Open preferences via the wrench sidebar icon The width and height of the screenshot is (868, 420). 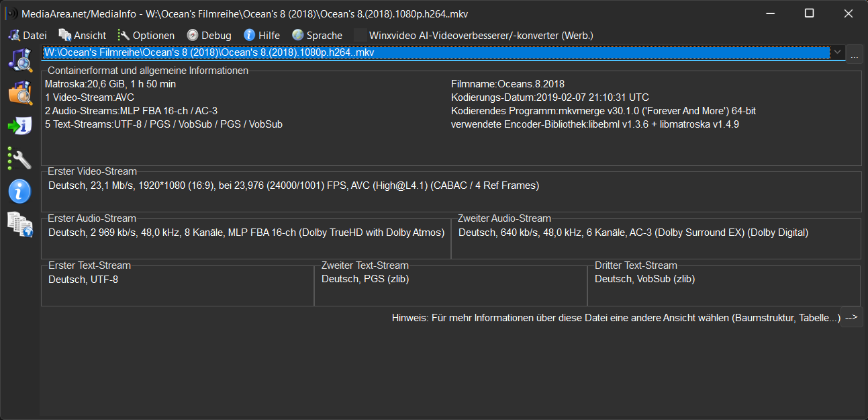coord(19,159)
